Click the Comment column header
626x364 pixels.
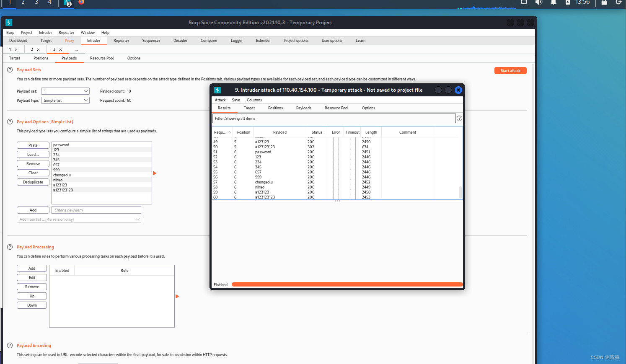tap(408, 132)
